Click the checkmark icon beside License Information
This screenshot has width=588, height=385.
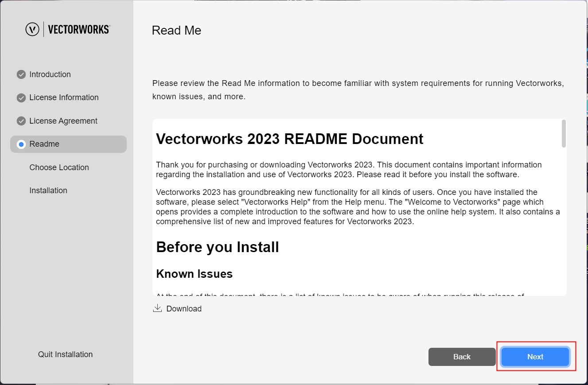tap(21, 97)
